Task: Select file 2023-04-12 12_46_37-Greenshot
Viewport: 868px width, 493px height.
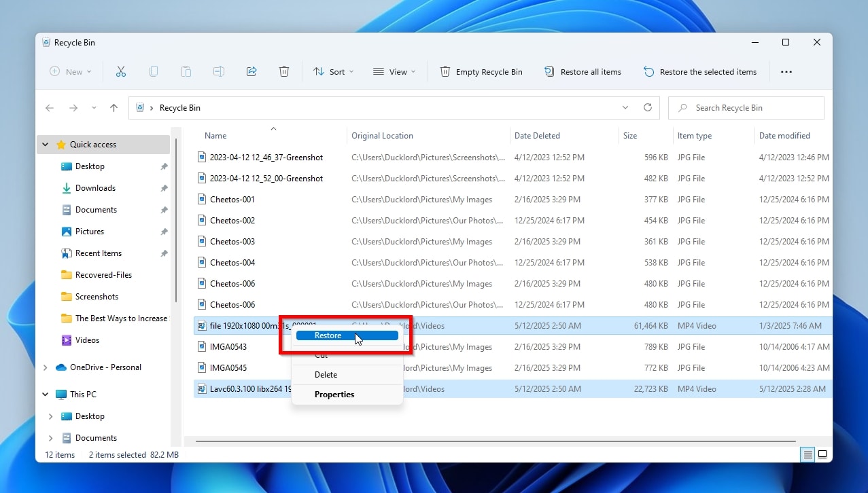Action: pos(266,157)
